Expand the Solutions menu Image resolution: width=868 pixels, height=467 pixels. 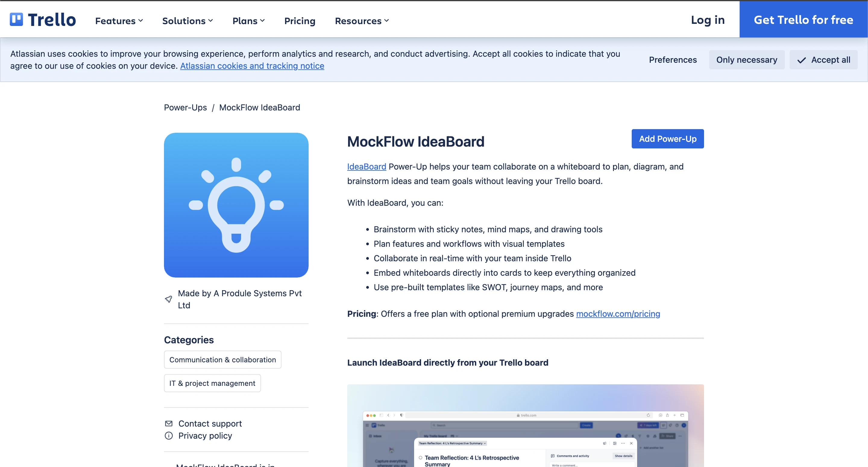188,21
